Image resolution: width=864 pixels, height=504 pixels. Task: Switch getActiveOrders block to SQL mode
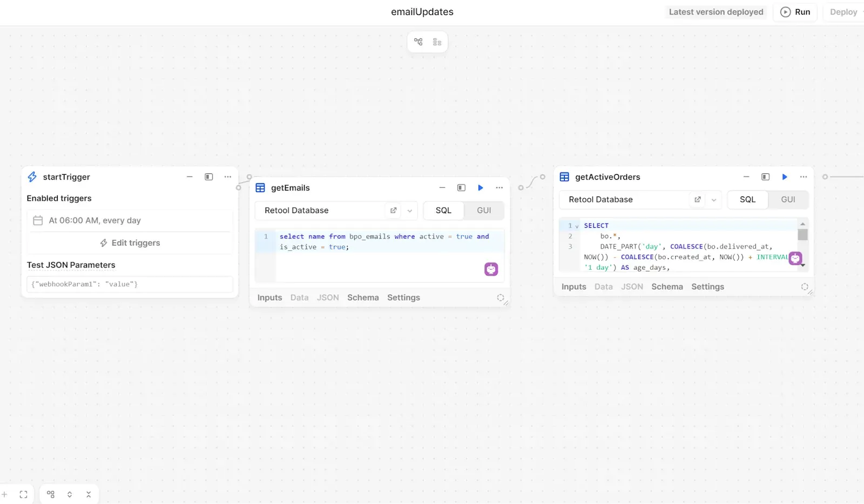click(747, 200)
